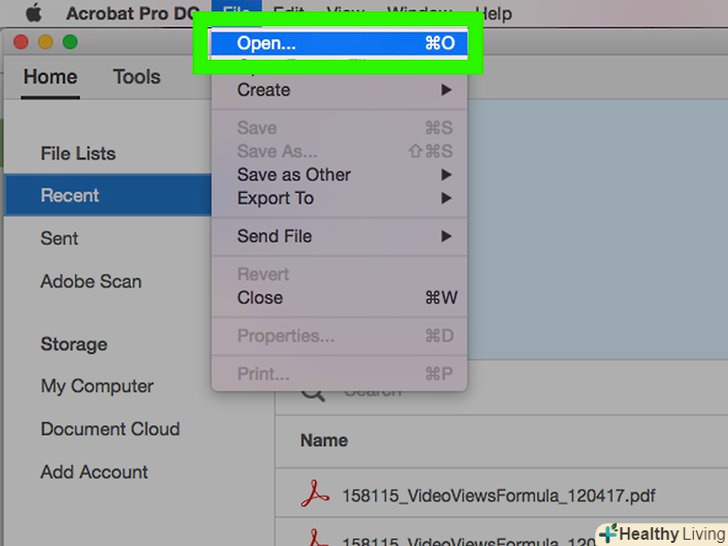Click PDF icon beside 158115_VideoViewsFormula_120417.pdf
This screenshot has height=546, width=728.
tap(315, 493)
